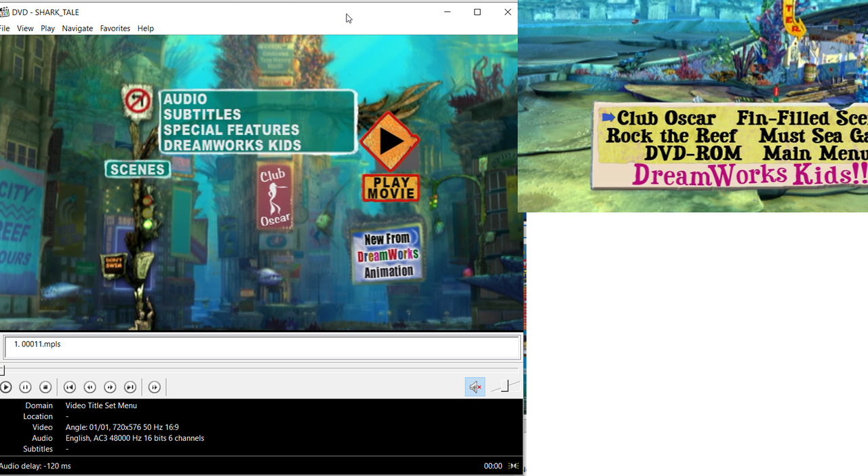868x476 pixels.
Task: Open the Play menu
Action: pos(47,28)
